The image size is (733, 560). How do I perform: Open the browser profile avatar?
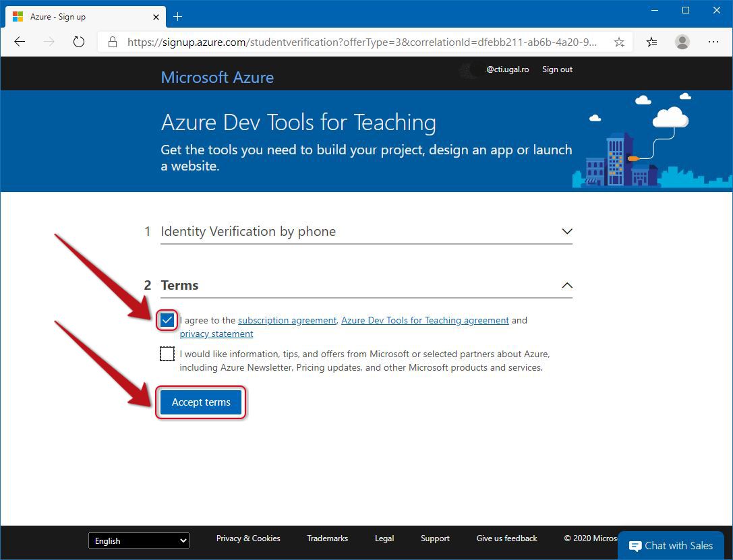pos(682,42)
